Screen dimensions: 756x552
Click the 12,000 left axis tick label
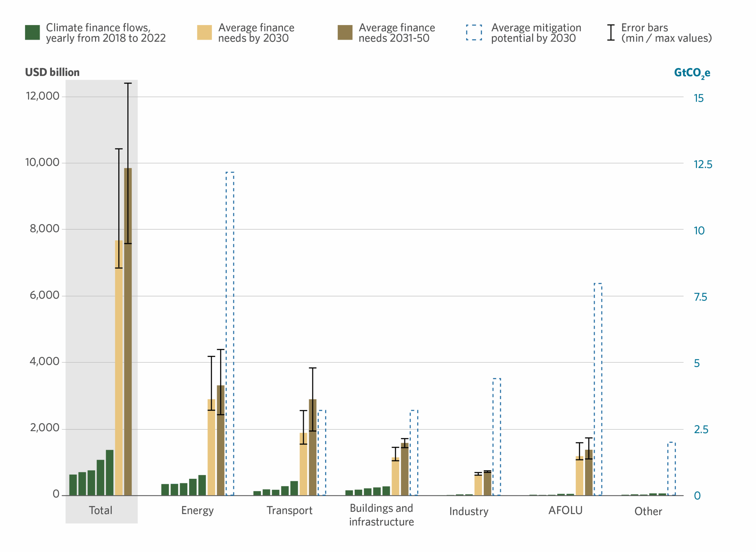43,96
